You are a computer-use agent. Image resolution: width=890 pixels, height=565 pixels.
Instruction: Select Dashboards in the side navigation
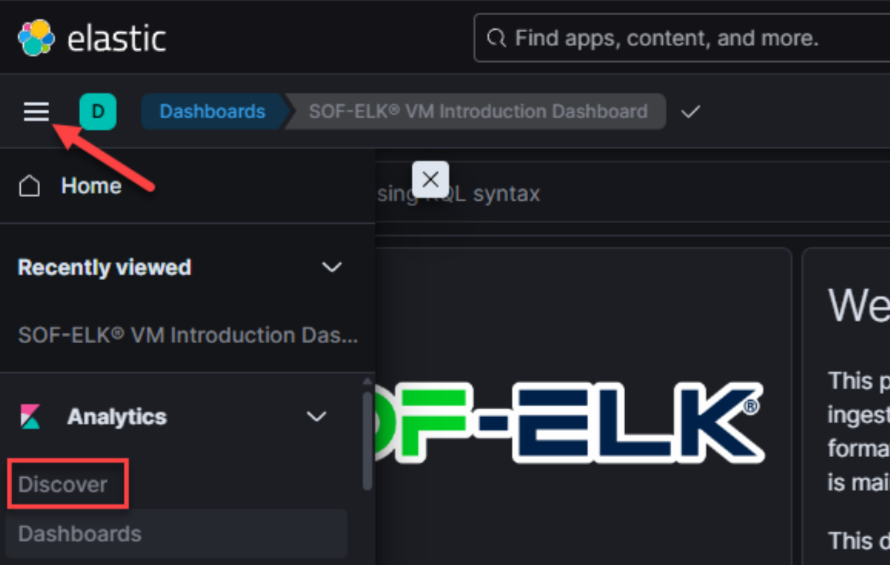click(80, 533)
